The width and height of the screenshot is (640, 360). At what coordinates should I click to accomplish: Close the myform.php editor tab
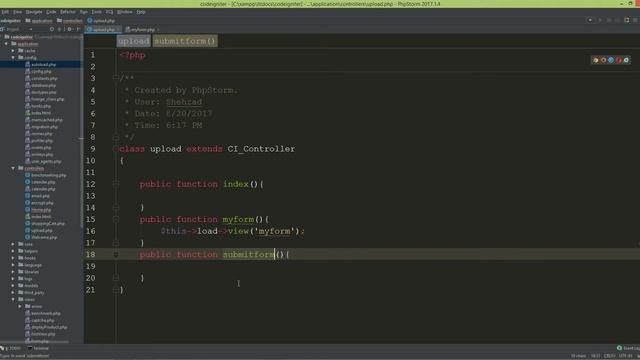click(158, 30)
